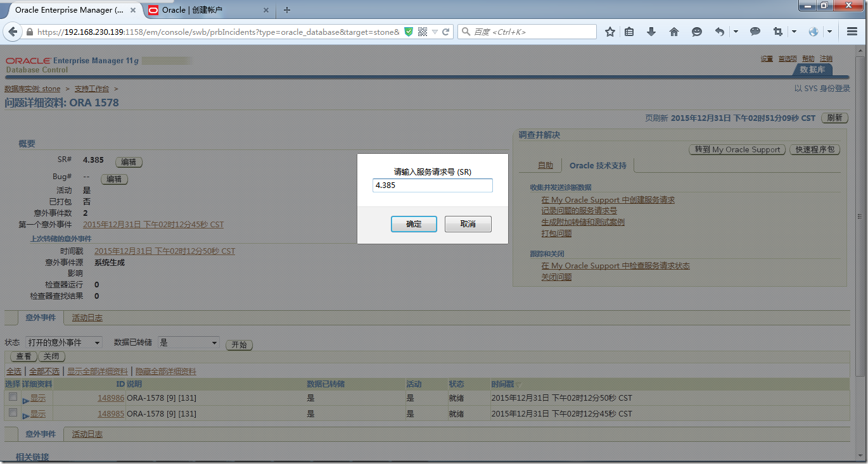Click the 注销 logout link

[826, 59]
